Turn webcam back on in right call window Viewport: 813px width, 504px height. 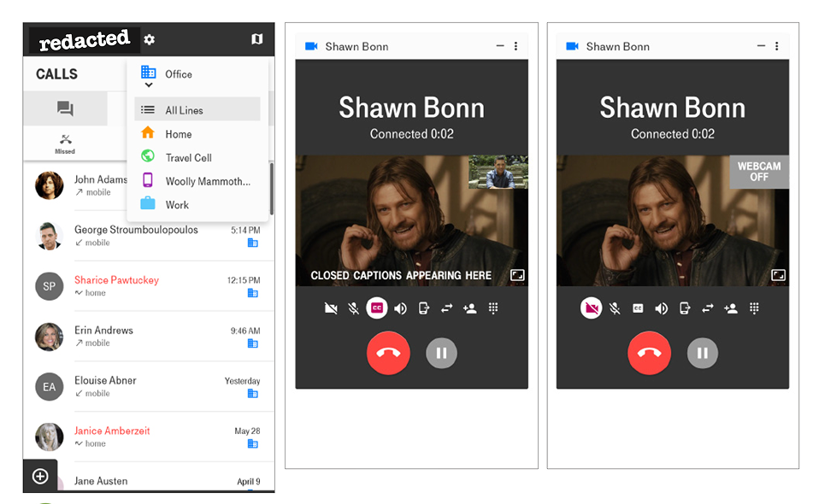tap(591, 308)
